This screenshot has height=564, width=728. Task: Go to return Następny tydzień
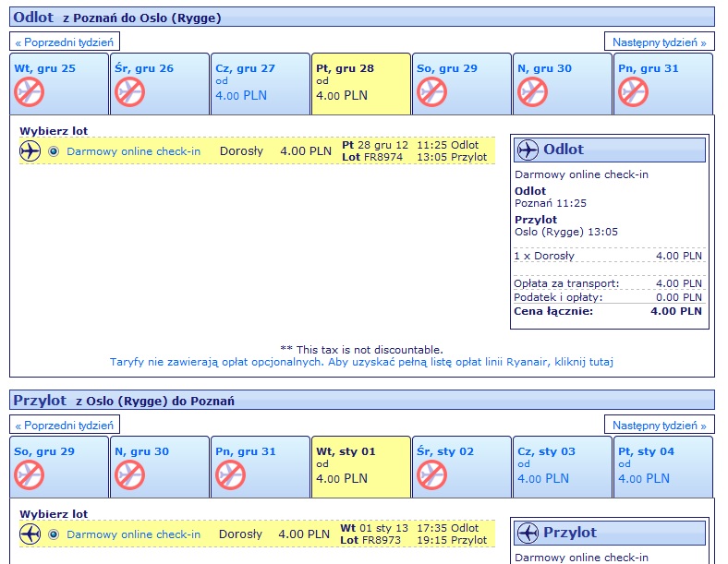tap(660, 426)
